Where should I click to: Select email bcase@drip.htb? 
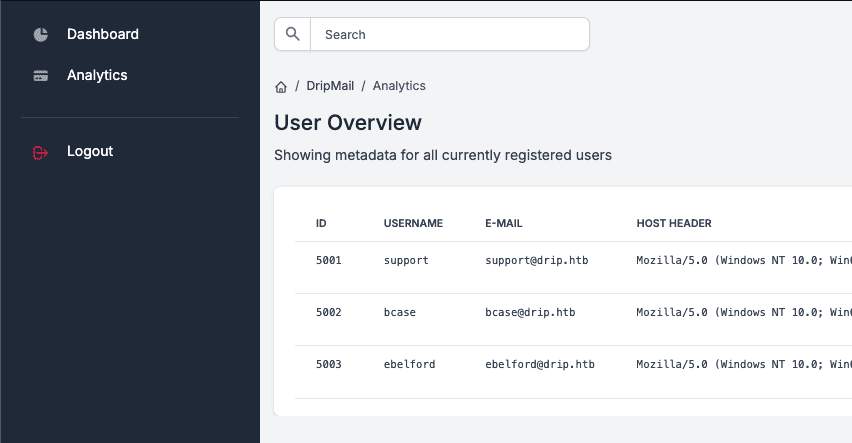[530, 313]
